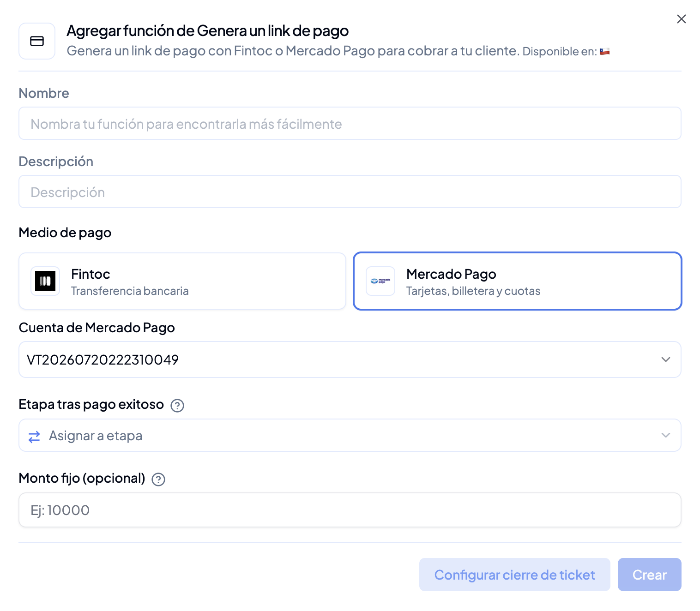This screenshot has width=700, height=611.
Task: Click the 'Nombre' field label
Action: pos(44,93)
